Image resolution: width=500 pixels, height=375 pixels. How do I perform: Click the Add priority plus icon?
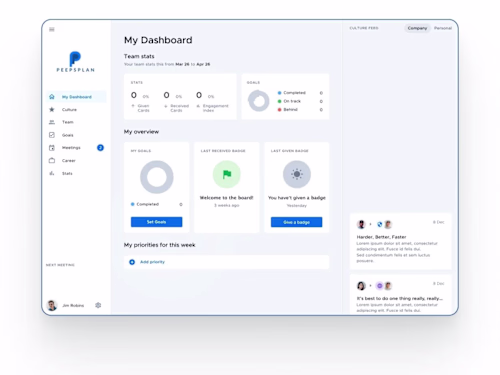point(132,262)
